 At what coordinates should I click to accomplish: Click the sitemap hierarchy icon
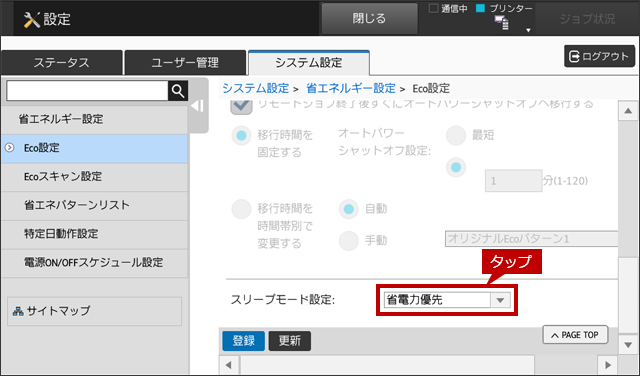pyautogui.click(x=18, y=311)
